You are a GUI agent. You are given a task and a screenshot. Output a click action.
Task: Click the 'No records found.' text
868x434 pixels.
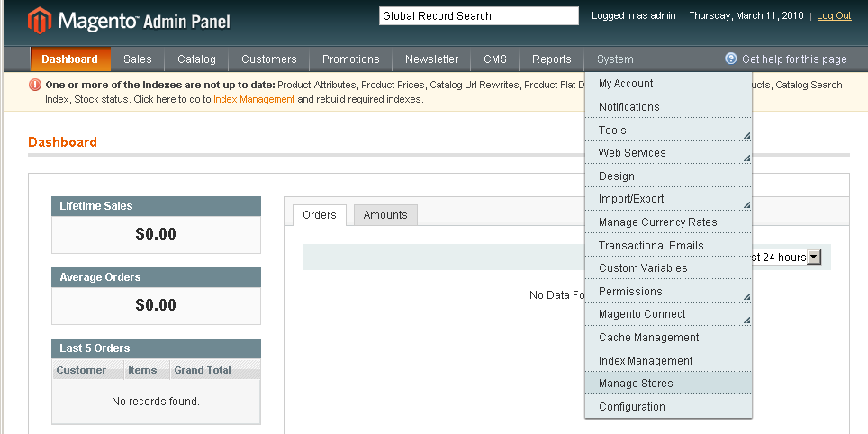pos(156,402)
